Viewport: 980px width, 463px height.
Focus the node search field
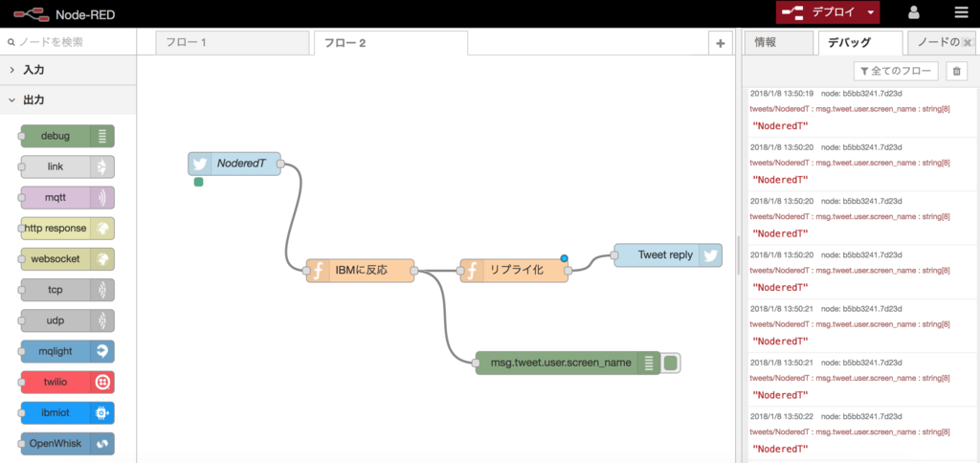pos(68,42)
